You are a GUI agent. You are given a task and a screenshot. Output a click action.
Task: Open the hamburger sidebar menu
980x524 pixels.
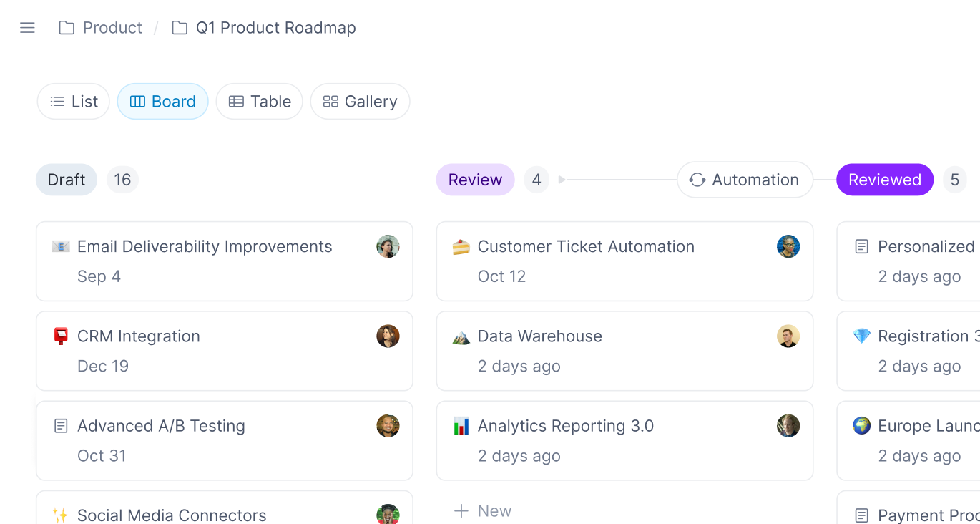(x=27, y=28)
